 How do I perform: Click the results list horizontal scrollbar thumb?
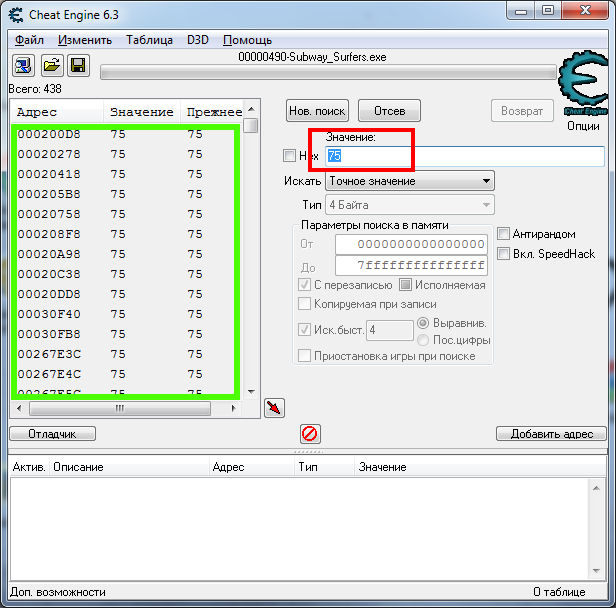120,408
